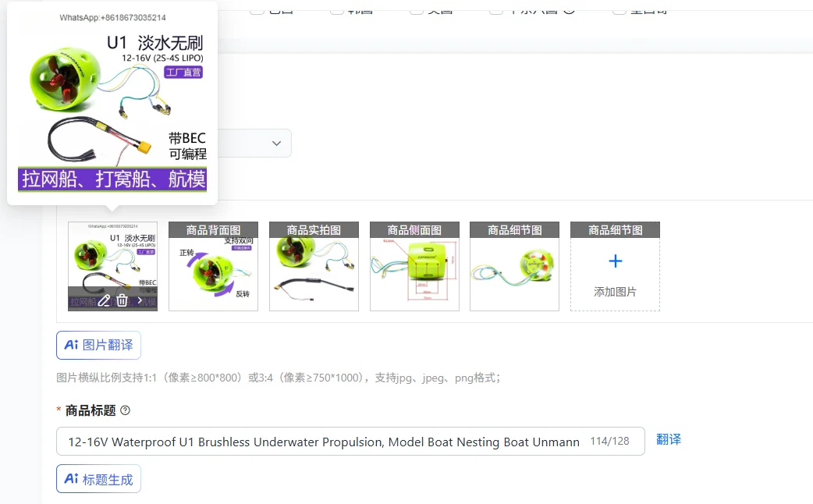The height and width of the screenshot is (504, 813).
Task: Click the large U1 淡水无刷 preview image
Action: click(x=112, y=103)
